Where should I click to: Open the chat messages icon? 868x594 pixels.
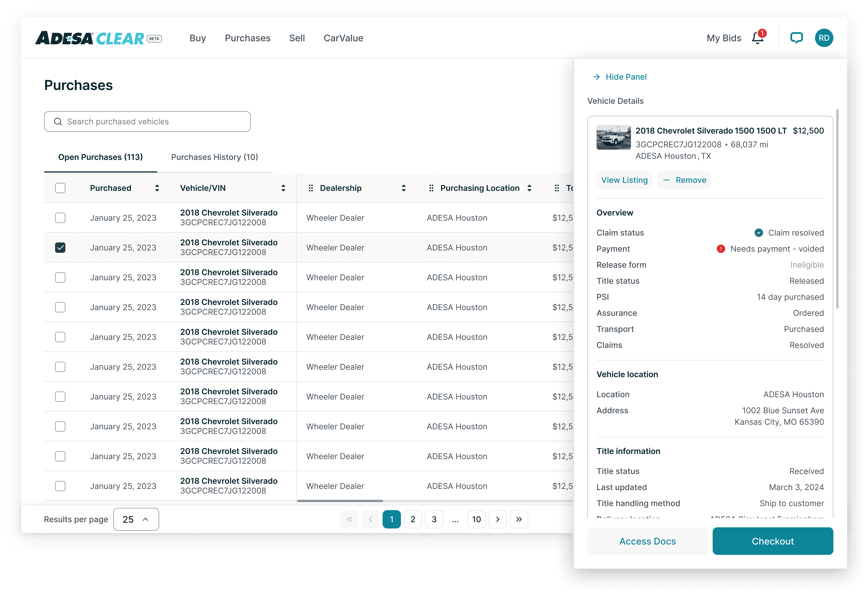(796, 38)
